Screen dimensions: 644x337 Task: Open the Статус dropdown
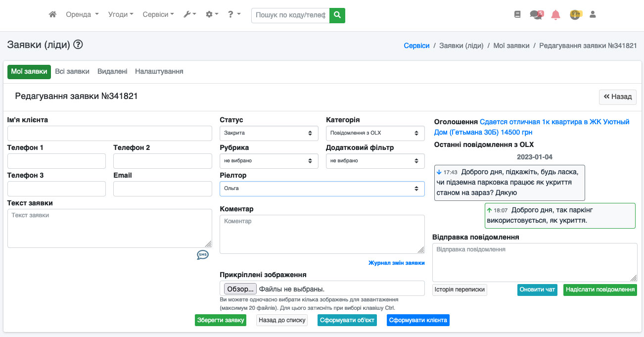[x=269, y=133]
